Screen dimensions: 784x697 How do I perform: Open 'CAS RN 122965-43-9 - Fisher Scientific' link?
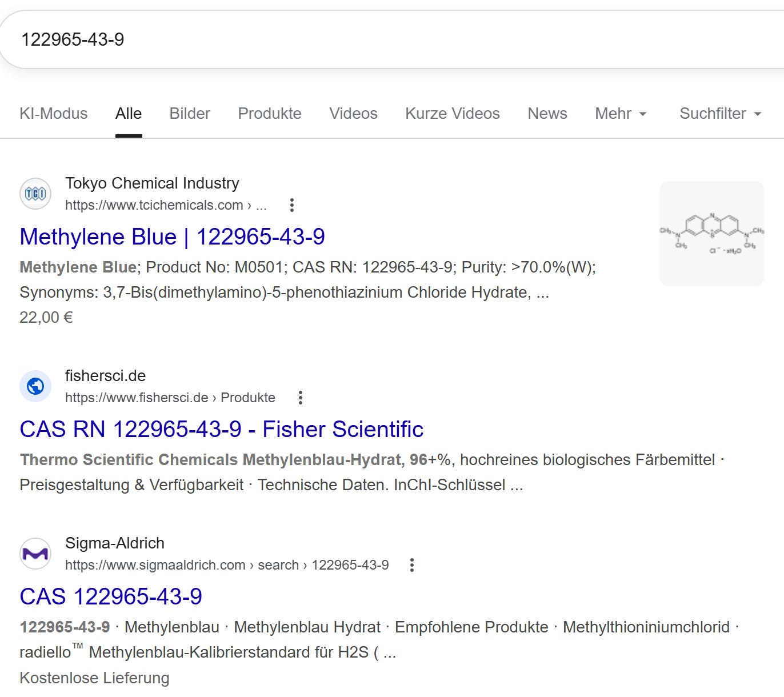[221, 429]
